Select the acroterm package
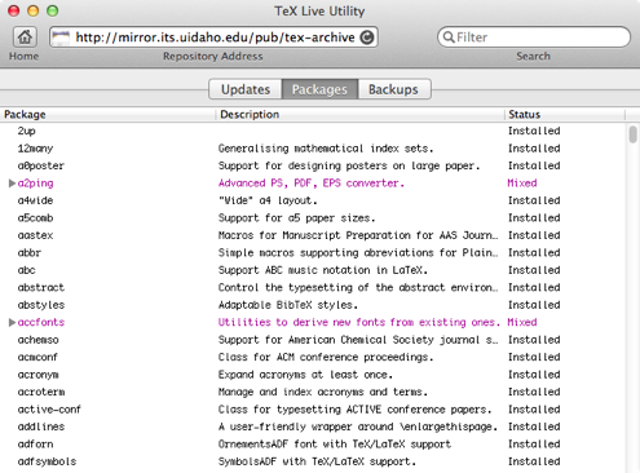The image size is (640, 473). [x=41, y=392]
